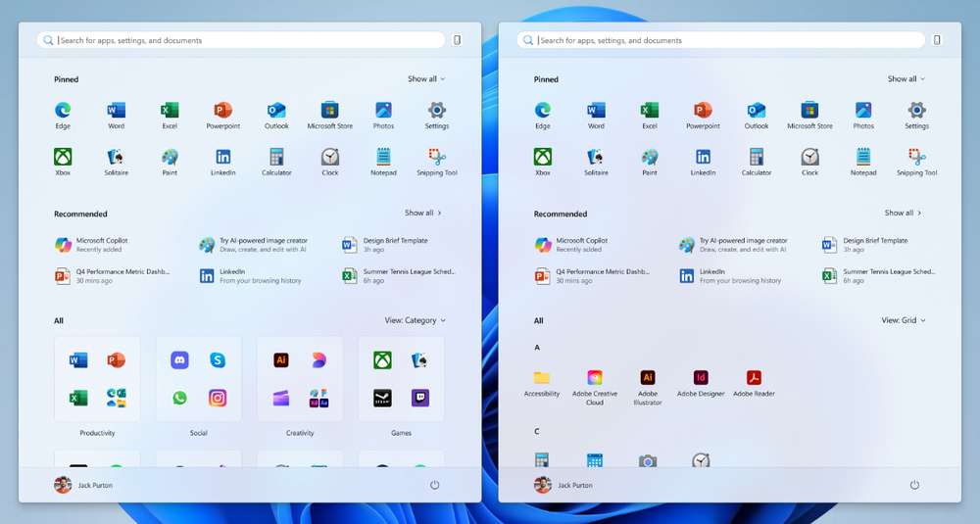Open Try AI-powered image creator in left panel
The image size is (980, 524).
point(253,244)
